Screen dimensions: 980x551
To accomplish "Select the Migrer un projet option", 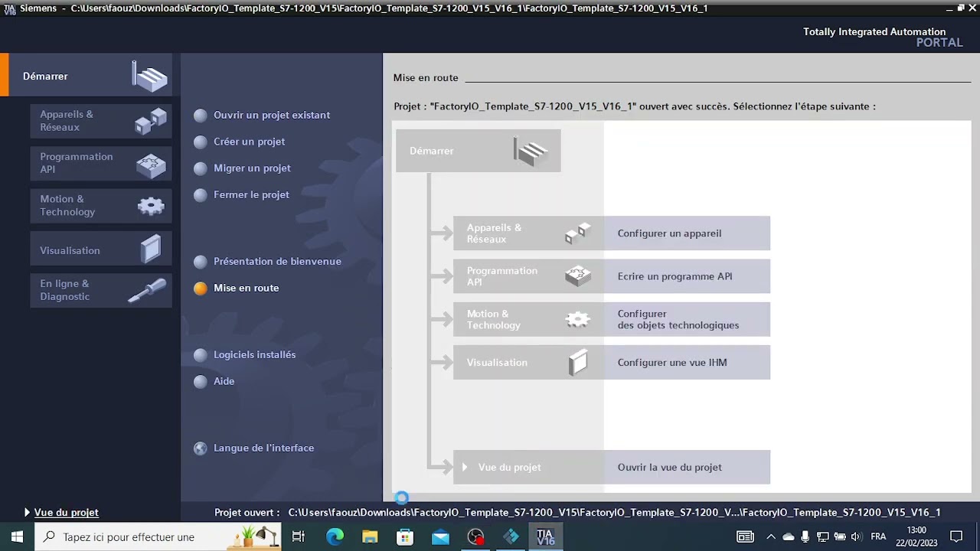I will click(x=242, y=168).
